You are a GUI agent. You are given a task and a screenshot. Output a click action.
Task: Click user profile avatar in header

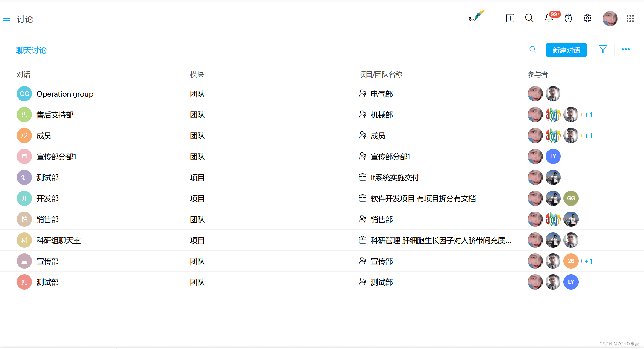610,19
